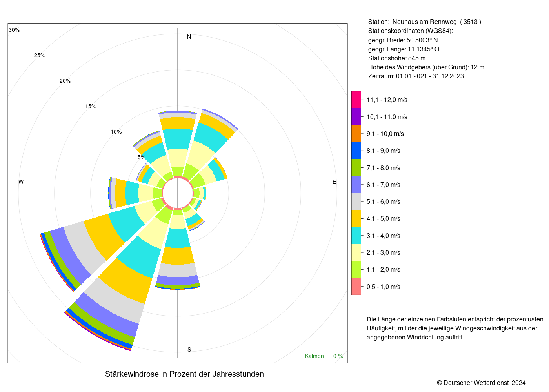Click the cyan 3,1 - 4,0 m/s legend swatch
The width and height of the screenshot is (549, 392).
(356, 236)
